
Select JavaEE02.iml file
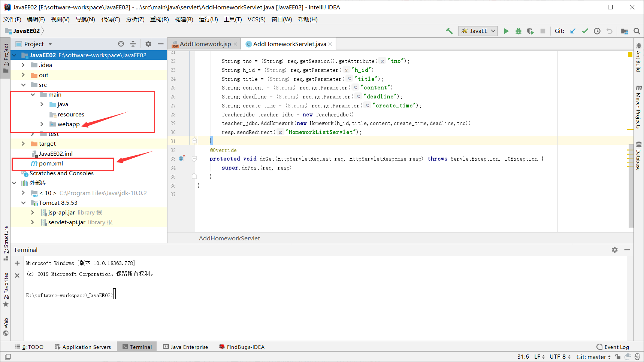(x=56, y=154)
